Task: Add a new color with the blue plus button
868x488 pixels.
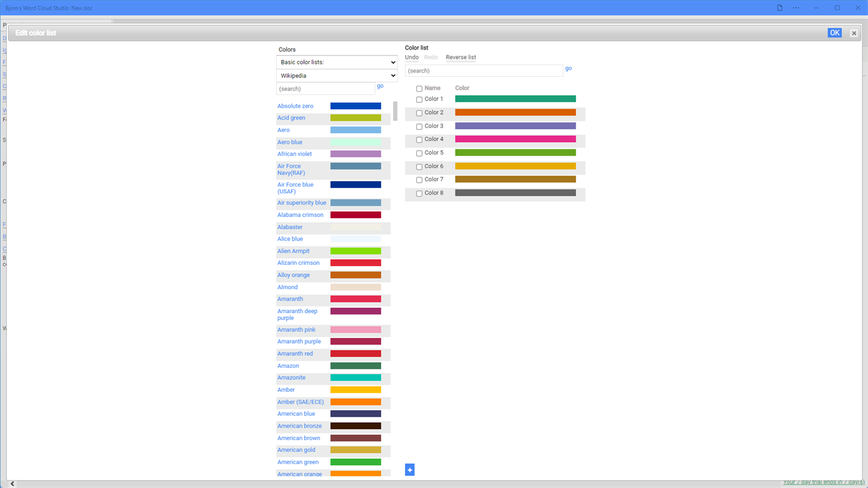Action: [x=409, y=469]
